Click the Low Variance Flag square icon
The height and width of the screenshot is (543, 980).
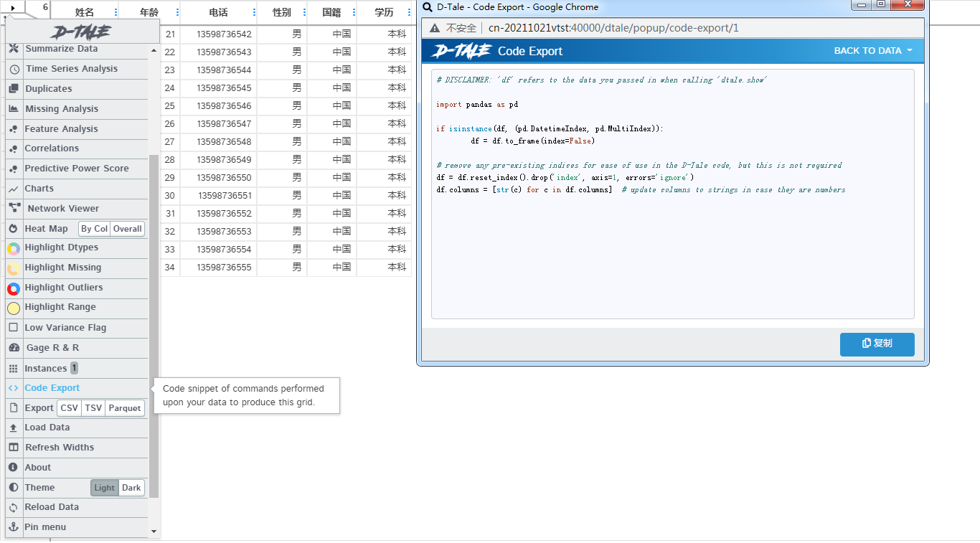pos(14,328)
